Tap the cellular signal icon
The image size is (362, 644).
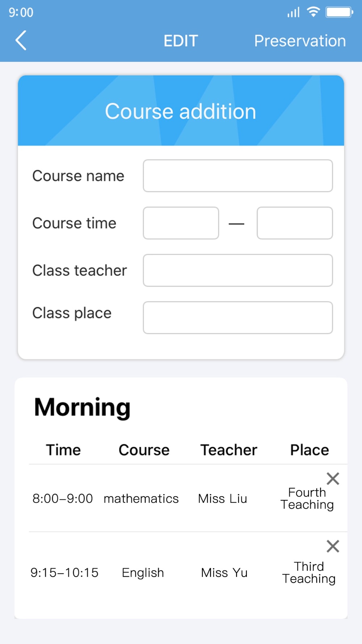[293, 12]
